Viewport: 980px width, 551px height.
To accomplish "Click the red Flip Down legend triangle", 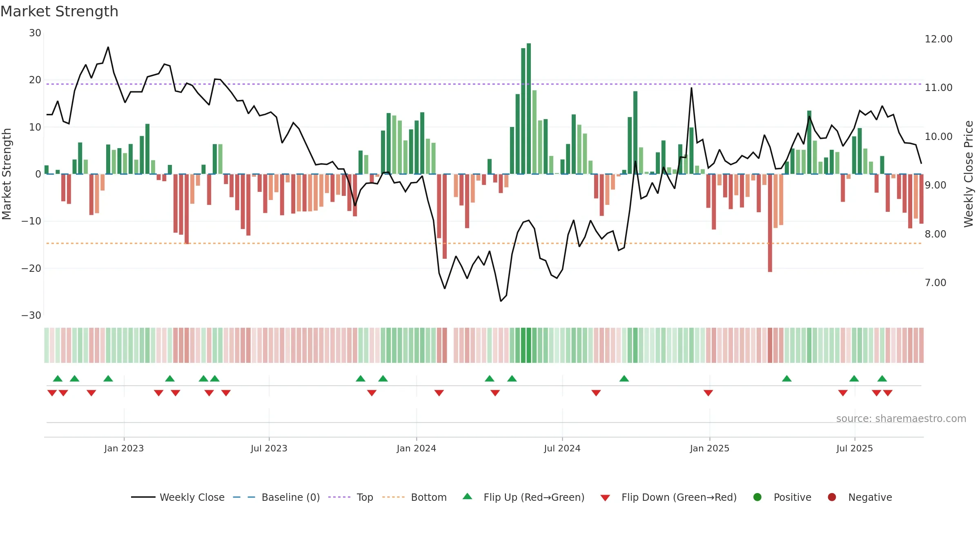I will 605,498.
